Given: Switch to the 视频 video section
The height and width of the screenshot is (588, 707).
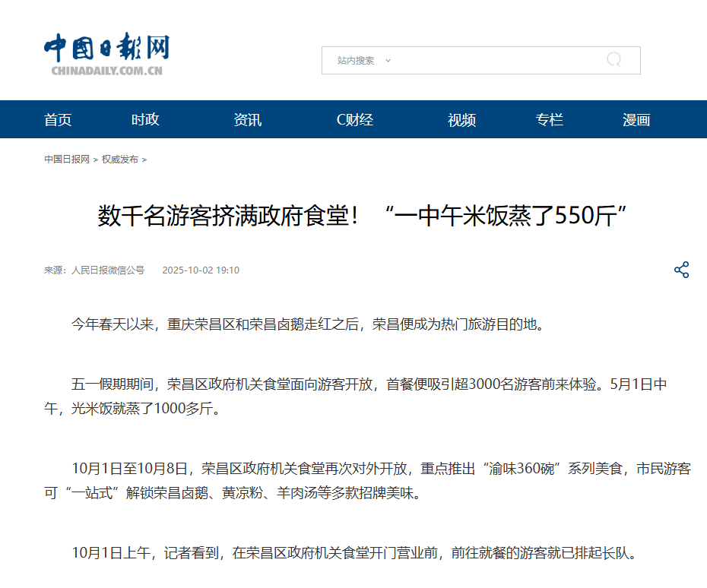Looking at the screenshot, I should click(x=461, y=119).
